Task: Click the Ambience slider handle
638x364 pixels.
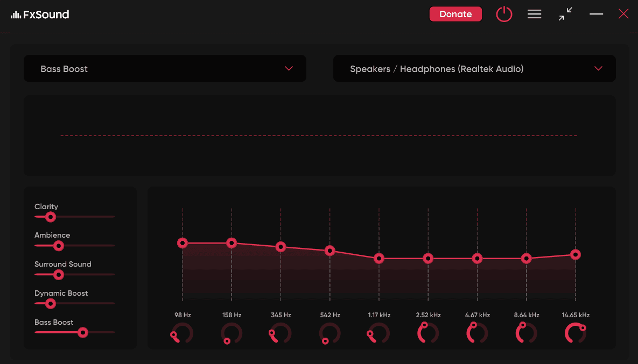Action: pyautogui.click(x=59, y=246)
